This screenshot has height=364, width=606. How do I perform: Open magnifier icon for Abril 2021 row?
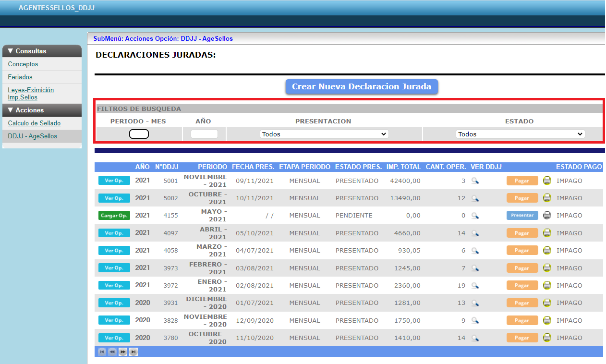pos(475,233)
